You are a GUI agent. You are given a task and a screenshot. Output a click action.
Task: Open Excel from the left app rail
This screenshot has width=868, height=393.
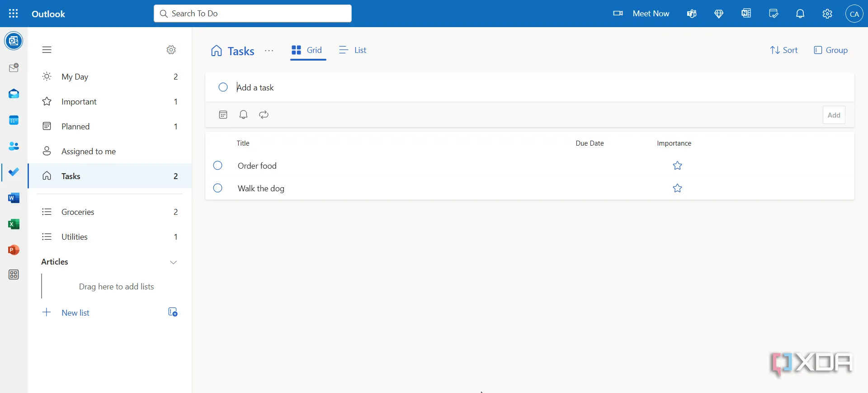(14, 224)
